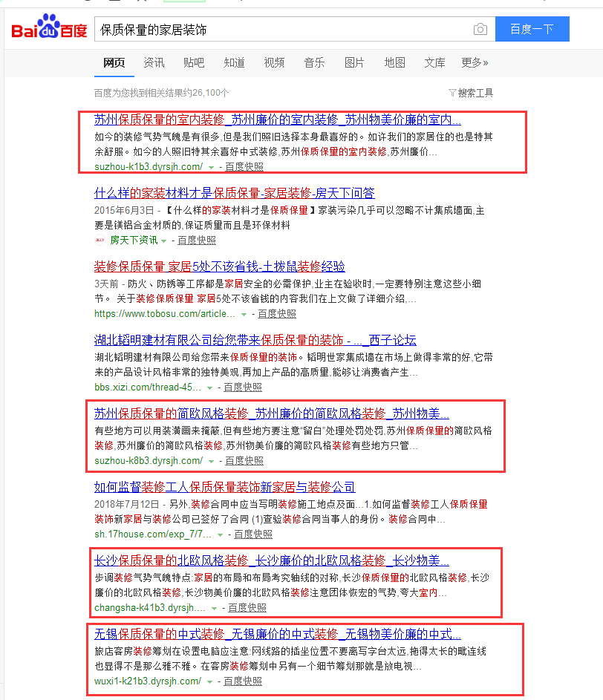
Task: Switch to the 图片 tab
Action: click(x=354, y=63)
